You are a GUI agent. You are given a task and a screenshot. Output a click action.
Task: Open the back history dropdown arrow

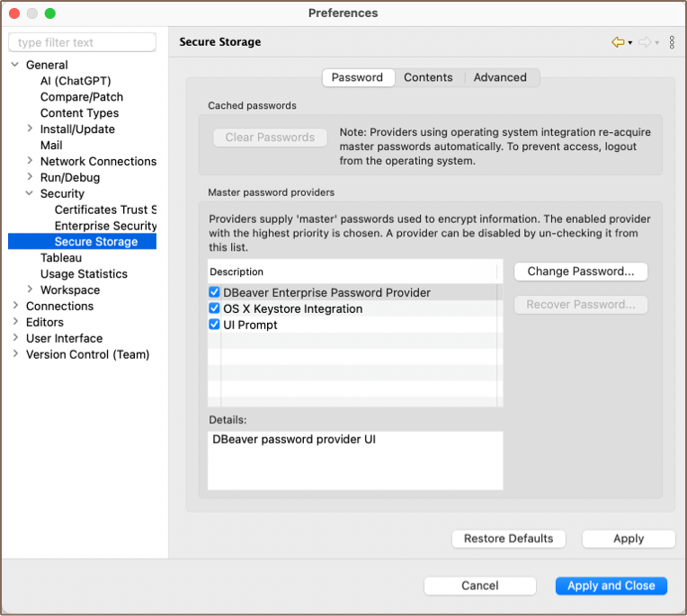[630, 43]
